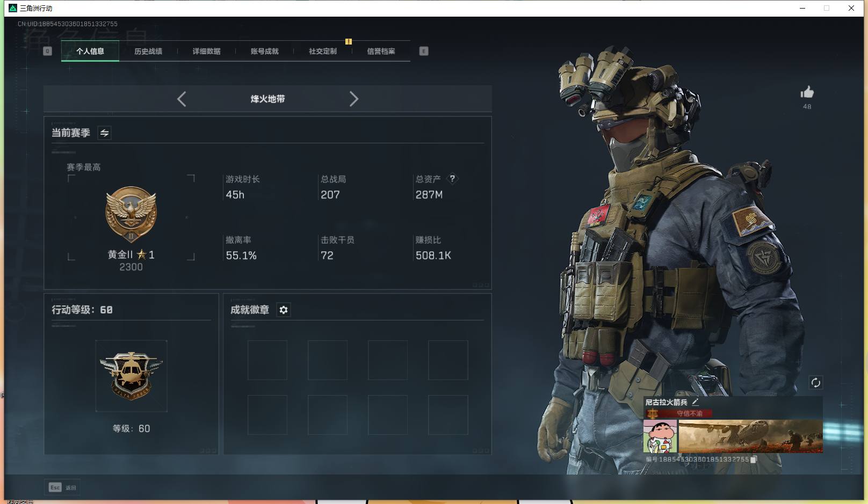Click the 游戏时长 value 45h

235,195
